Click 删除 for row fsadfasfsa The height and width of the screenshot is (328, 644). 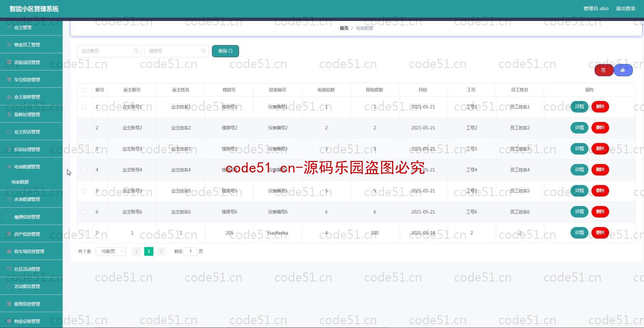pos(600,233)
